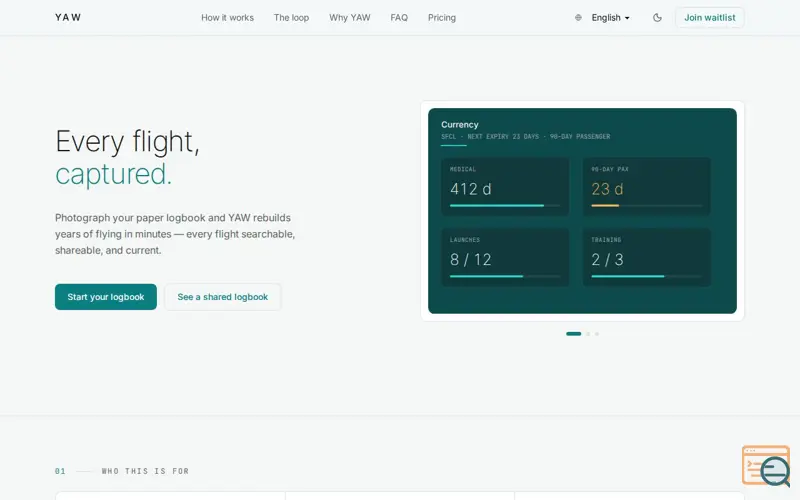Click the globe language icon
The width and height of the screenshot is (800, 500).
tap(578, 18)
